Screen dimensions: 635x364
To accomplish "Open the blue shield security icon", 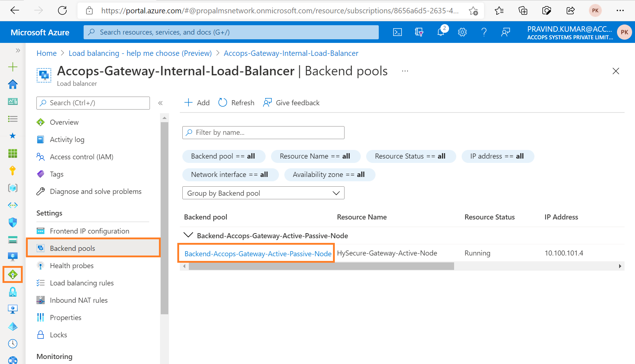I will (13, 222).
